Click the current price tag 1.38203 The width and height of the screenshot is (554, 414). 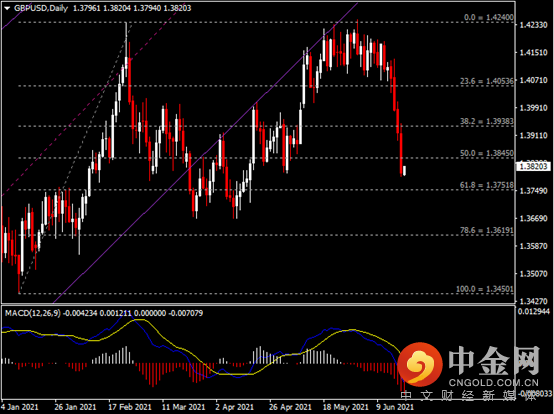click(534, 166)
